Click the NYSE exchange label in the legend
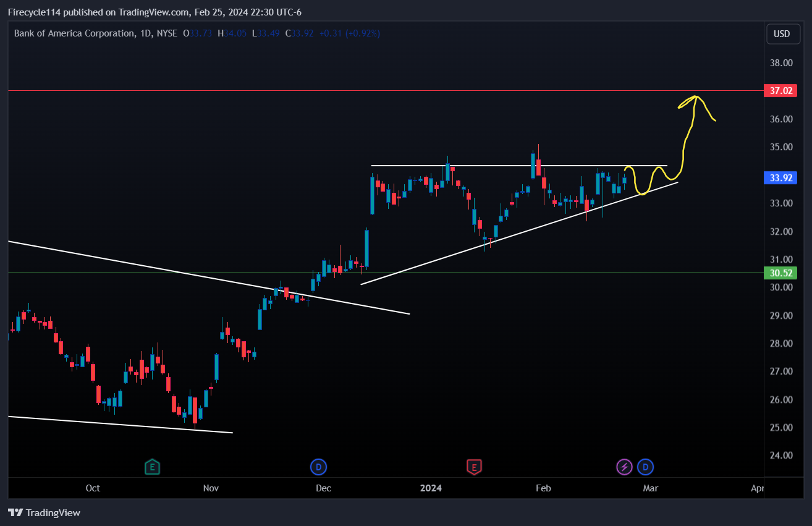This screenshot has width=812, height=526. (x=167, y=33)
